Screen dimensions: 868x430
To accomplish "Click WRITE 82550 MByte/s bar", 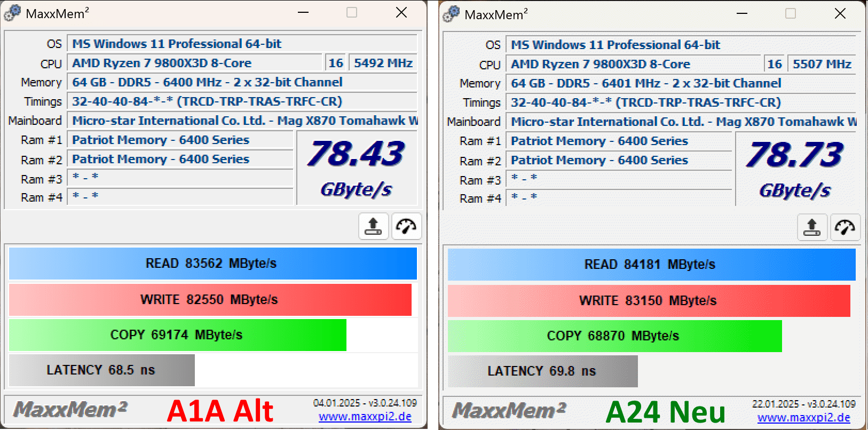I will tap(210, 300).
